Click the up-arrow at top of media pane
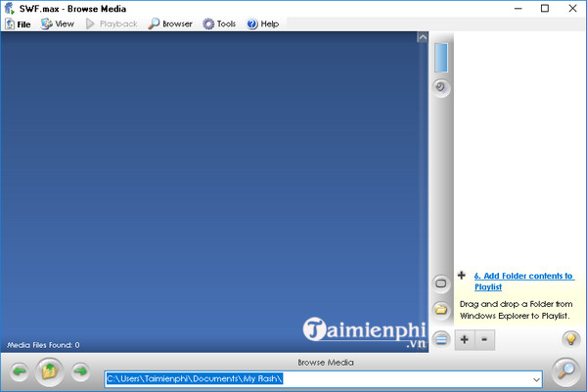This screenshot has width=587, height=392. click(x=423, y=37)
